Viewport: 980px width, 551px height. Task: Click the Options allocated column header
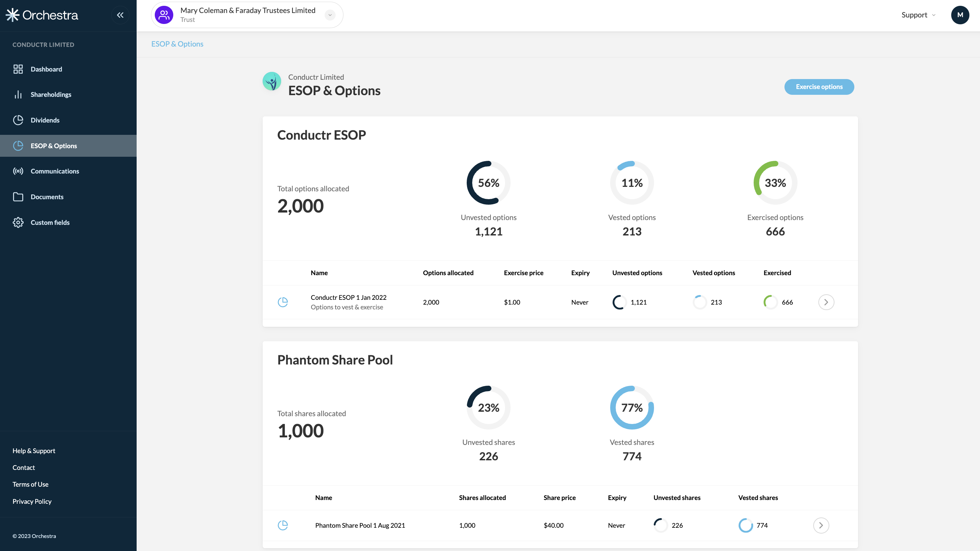[x=448, y=273]
